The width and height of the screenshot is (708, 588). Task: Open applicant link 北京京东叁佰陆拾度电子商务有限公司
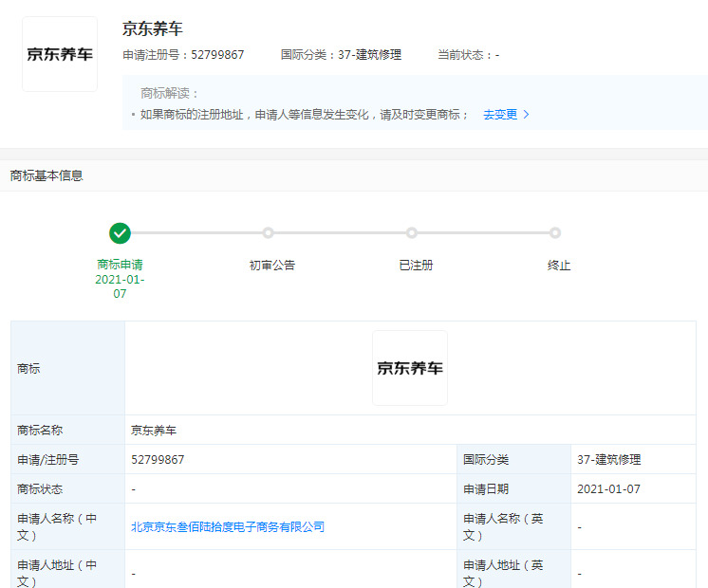[x=228, y=526]
